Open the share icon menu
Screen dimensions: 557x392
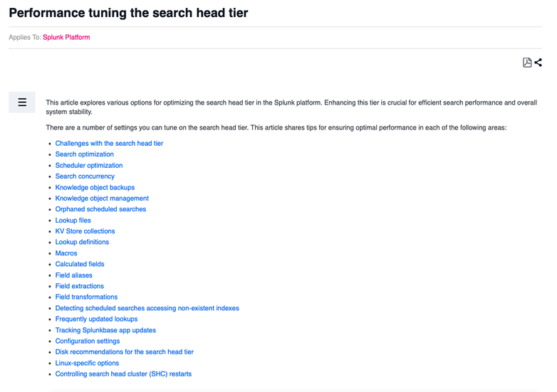click(538, 63)
